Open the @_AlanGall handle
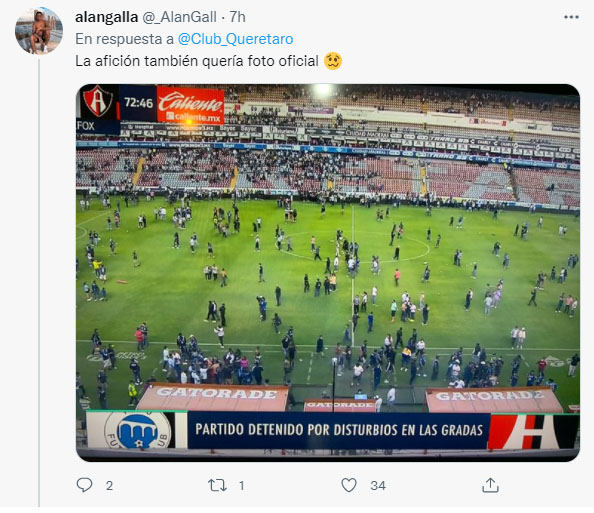 tap(180, 17)
